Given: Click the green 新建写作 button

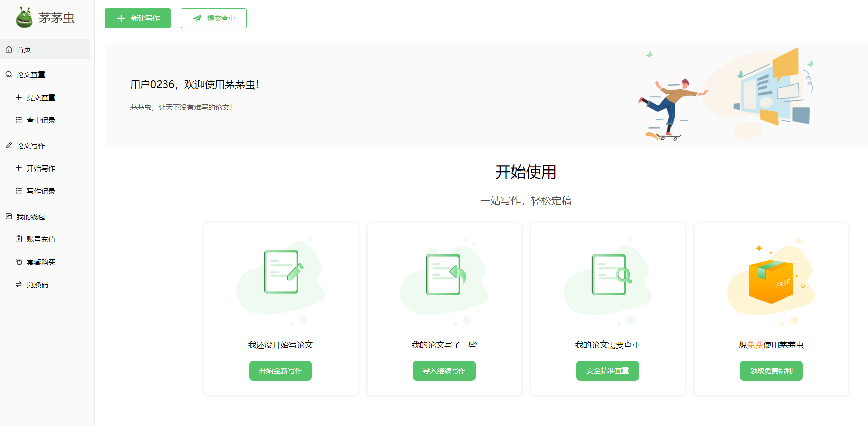Looking at the screenshot, I should (x=138, y=18).
